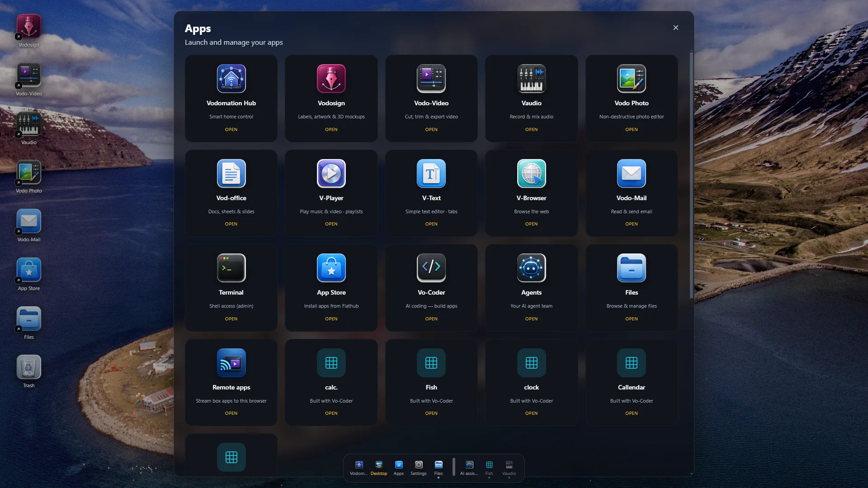Open the Callendar app grid icon
The image size is (868, 488).
[x=632, y=363]
